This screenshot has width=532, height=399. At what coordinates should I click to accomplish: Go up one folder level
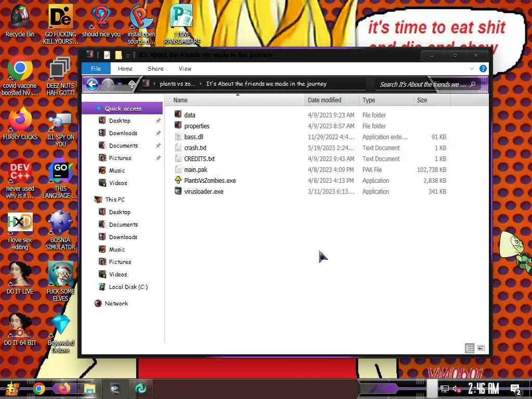[132, 84]
